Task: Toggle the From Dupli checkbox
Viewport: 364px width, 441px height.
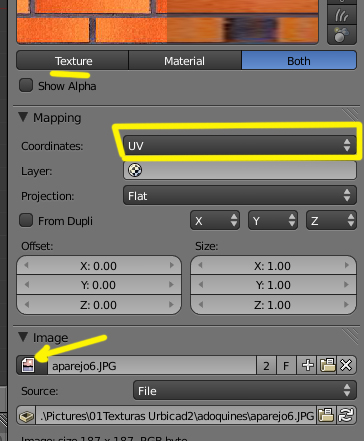Action: [x=26, y=220]
